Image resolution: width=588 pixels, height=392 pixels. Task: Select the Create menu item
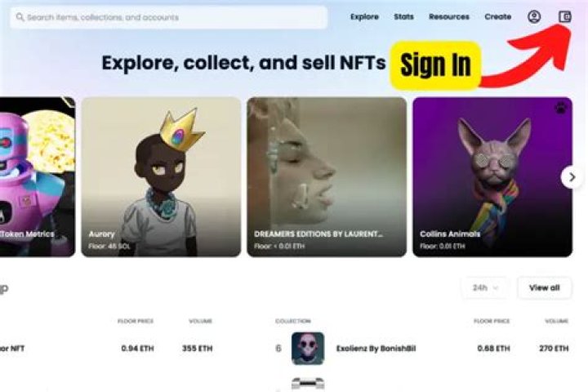[498, 17]
